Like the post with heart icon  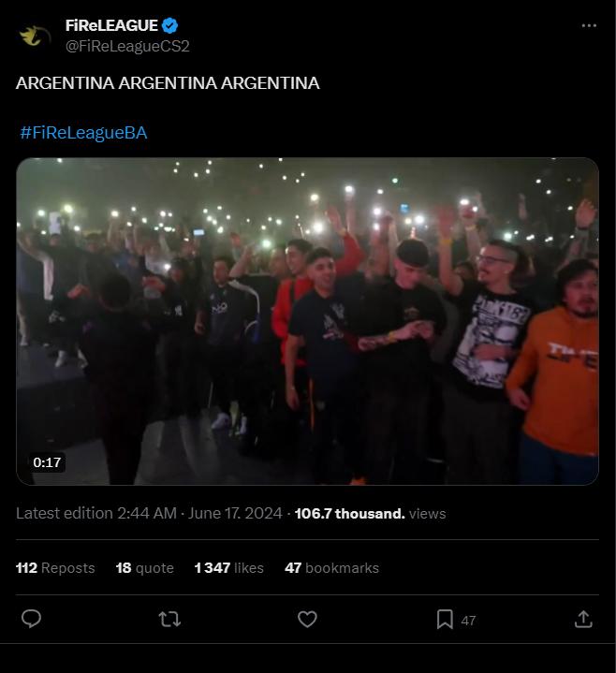[x=307, y=620]
